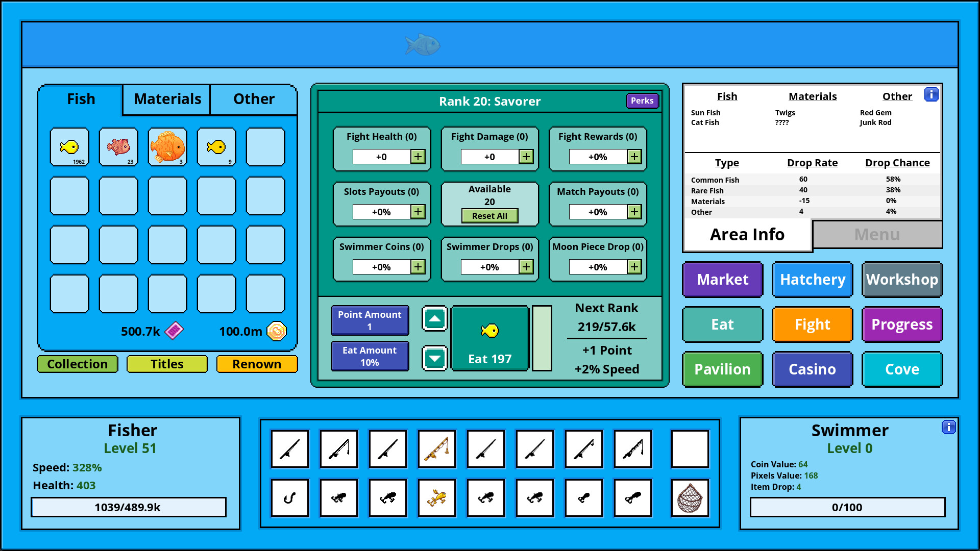Click the down arrow beside the Eat button
The height and width of the screenshot is (551, 980).
pyautogui.click(x=434, y=358)
